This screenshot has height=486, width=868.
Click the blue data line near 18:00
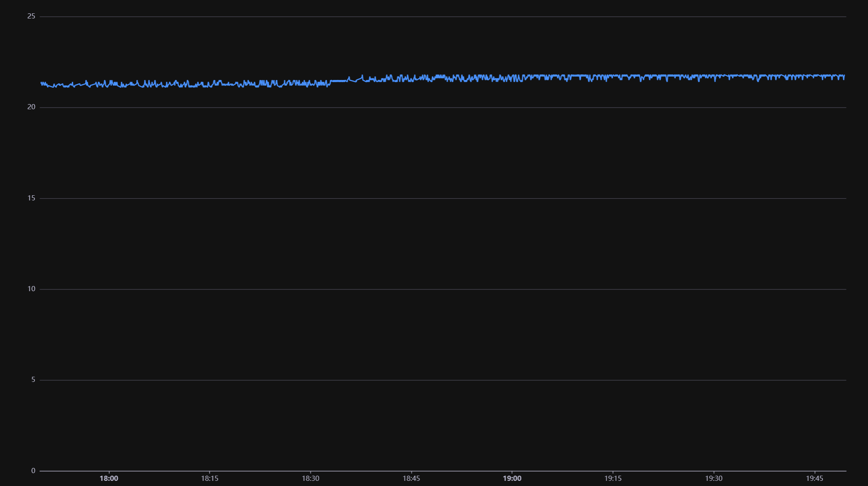pos(109,85)
